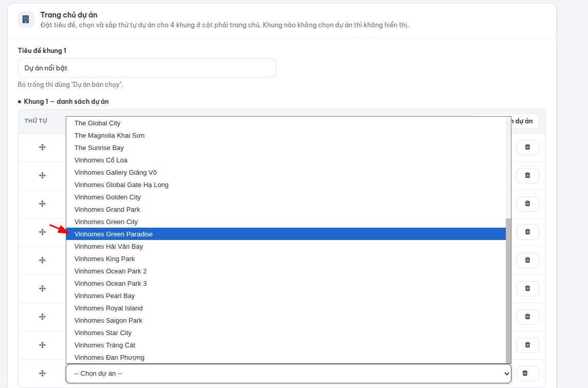Click the move handle in the first row

coord(43,147)
